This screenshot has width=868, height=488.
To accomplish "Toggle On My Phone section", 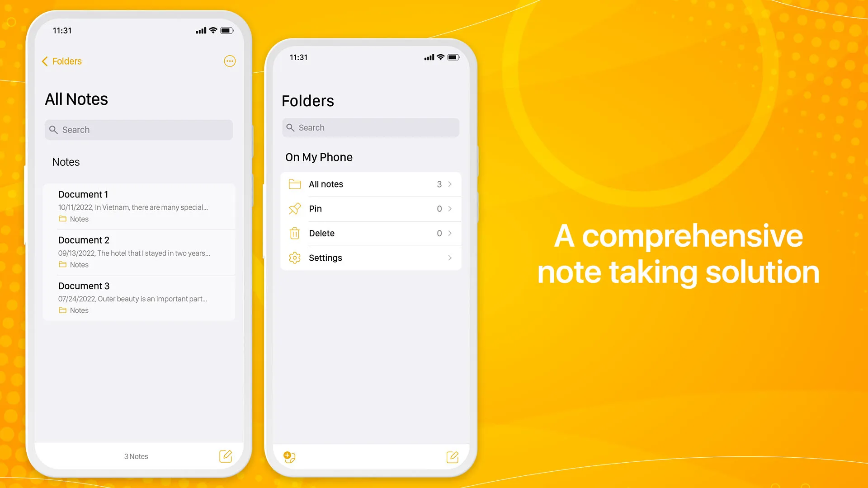I will click(x=318, y=157).
